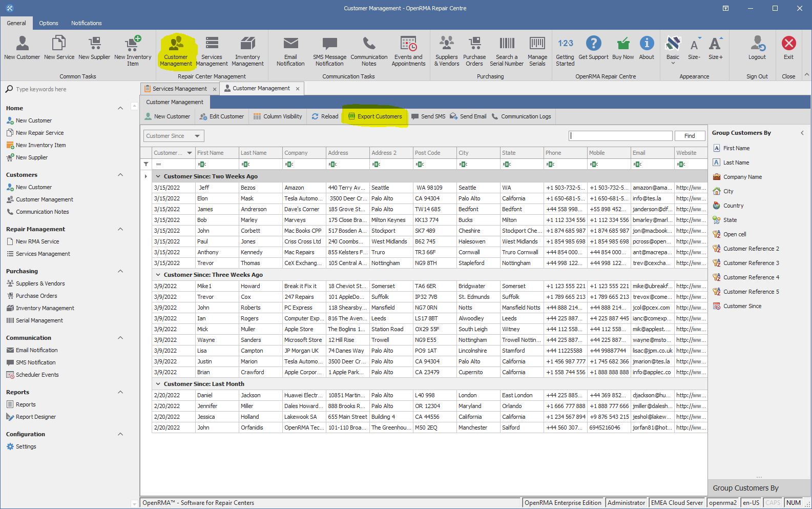Collapse the Purchasing sidebar section
Image resolution: width=812 pixels, height=509 pixels.
[120, 271]
